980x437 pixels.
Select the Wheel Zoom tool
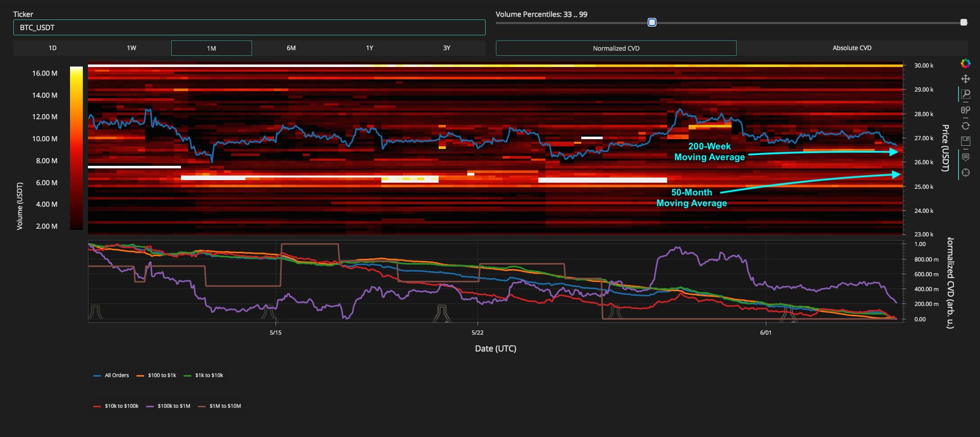coord(965,110)
